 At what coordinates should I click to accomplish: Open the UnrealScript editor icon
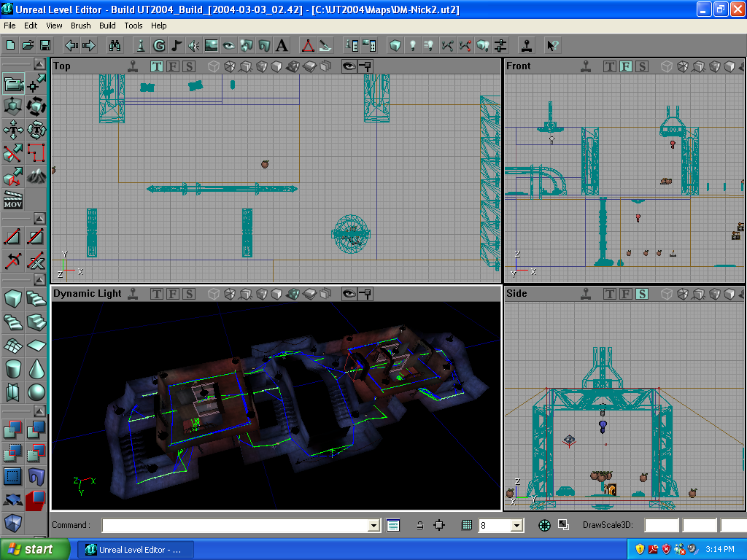325,46
